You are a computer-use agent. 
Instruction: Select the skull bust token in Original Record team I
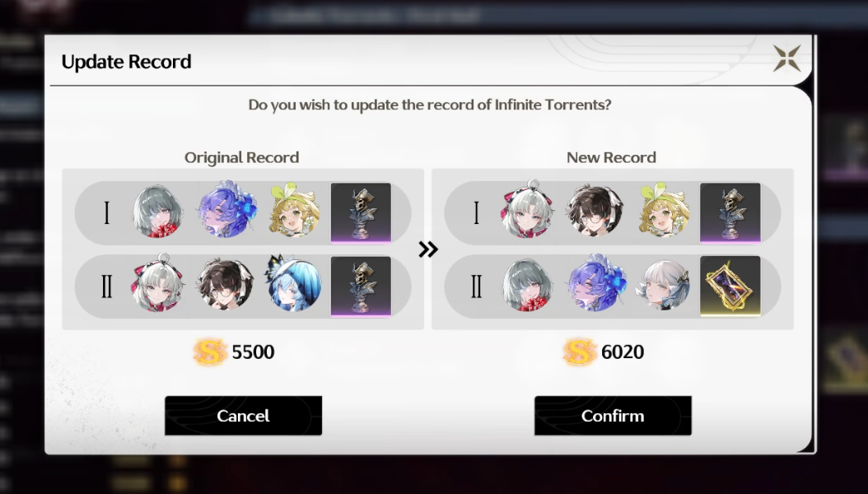tap(361, 213)
